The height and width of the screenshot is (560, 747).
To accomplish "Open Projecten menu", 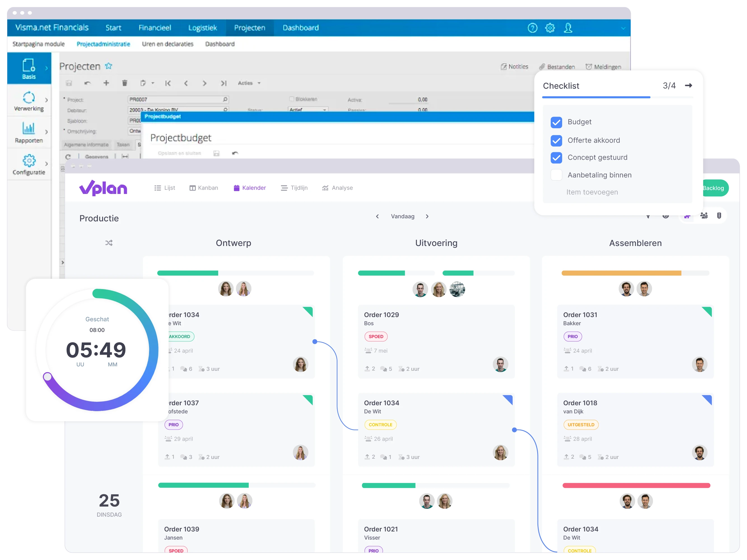I will pyautogui.click(x=250, y=28).
